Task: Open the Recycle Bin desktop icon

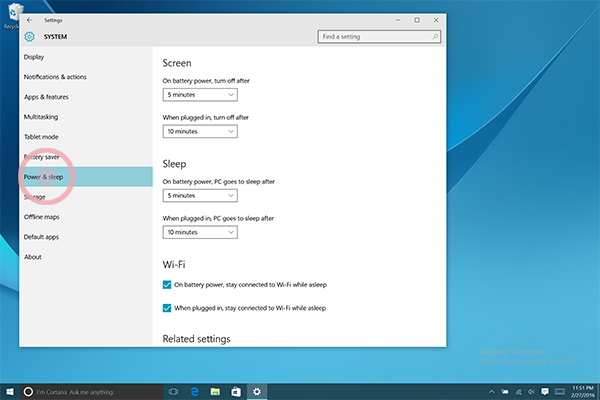Action: click(12, 15)
